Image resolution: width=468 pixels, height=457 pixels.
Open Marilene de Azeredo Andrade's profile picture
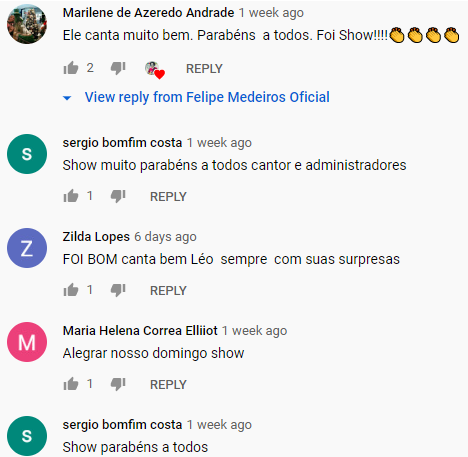point(27,24)
